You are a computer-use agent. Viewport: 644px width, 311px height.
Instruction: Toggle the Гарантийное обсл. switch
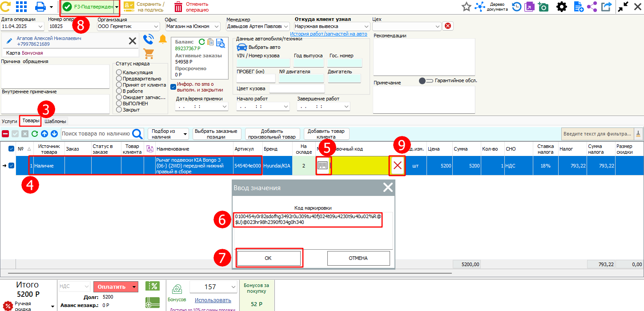click(426, 81)
